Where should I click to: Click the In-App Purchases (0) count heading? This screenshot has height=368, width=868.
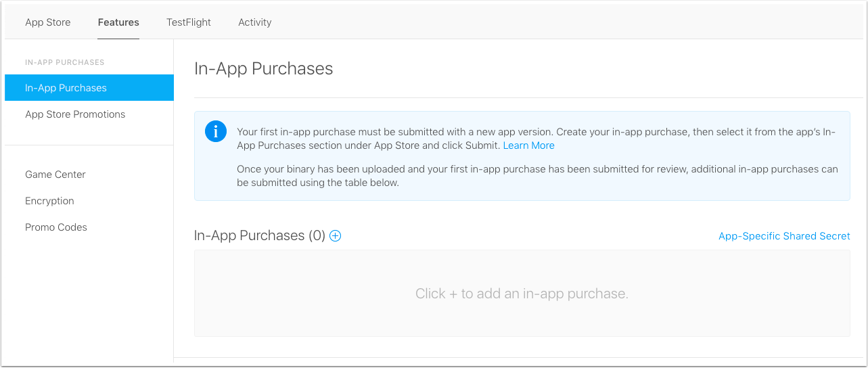pyautogui.click(x=260, y=235)
